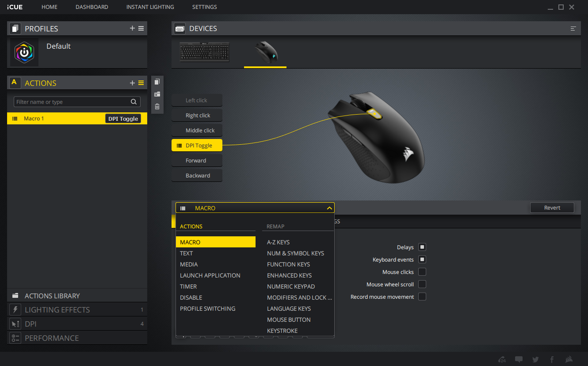Select the keyboard device thumbnail
The height and width of the screenshot is (366, 588).
click(x=205, y=52)
